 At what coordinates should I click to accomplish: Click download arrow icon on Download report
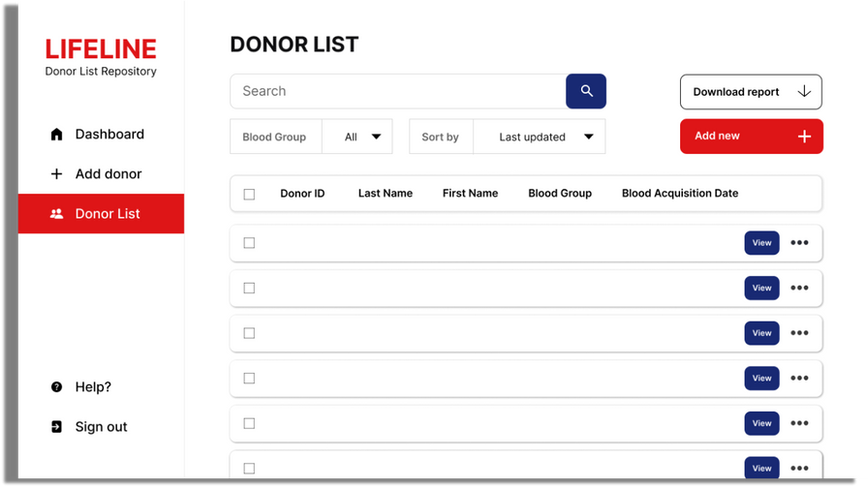pyautogui.click(x=804, y=92)
